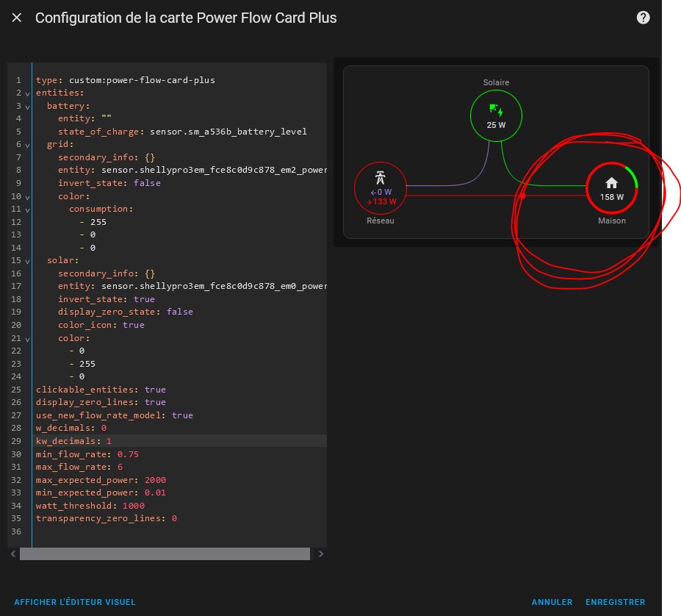Screen dimensions: 681x616
Task: Click the 133 W grid consumption value
Action: [383, 201]
